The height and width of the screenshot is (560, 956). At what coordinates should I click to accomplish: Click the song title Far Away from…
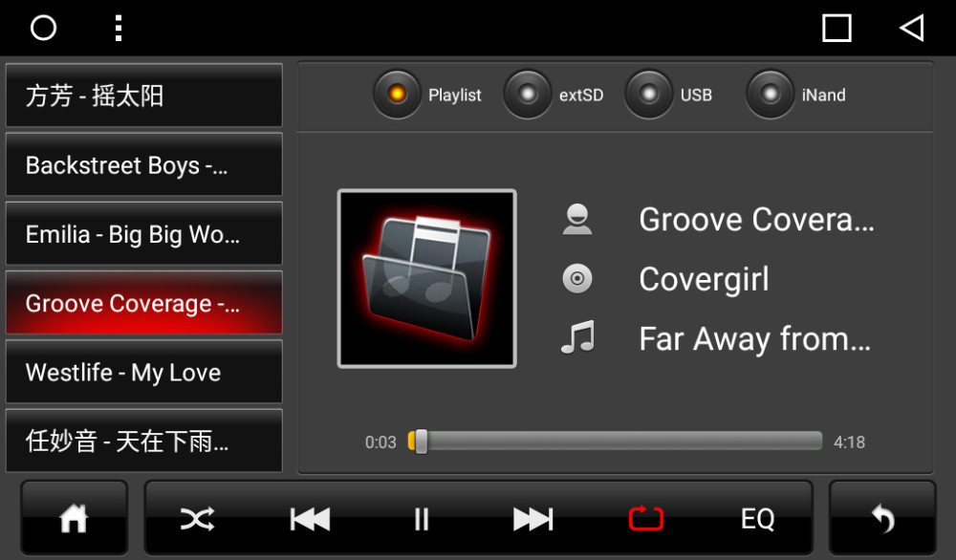coord(755,339)
